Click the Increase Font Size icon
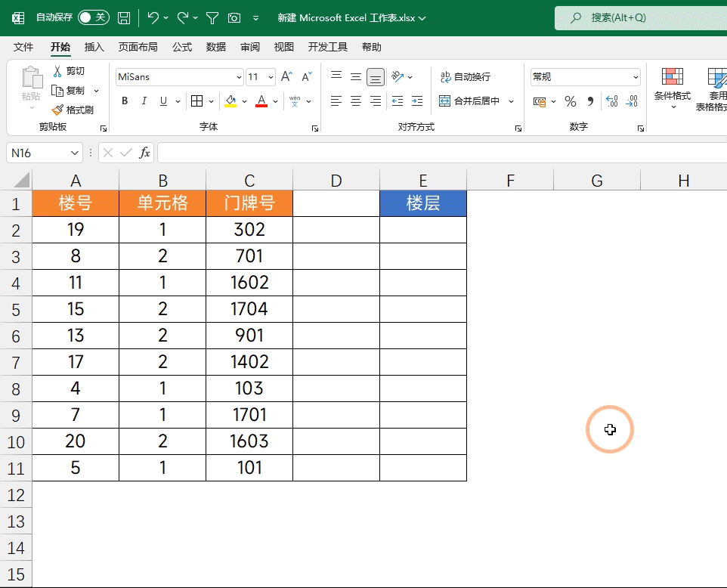This screenshot has width=727, height=588. tap(286, 76)
